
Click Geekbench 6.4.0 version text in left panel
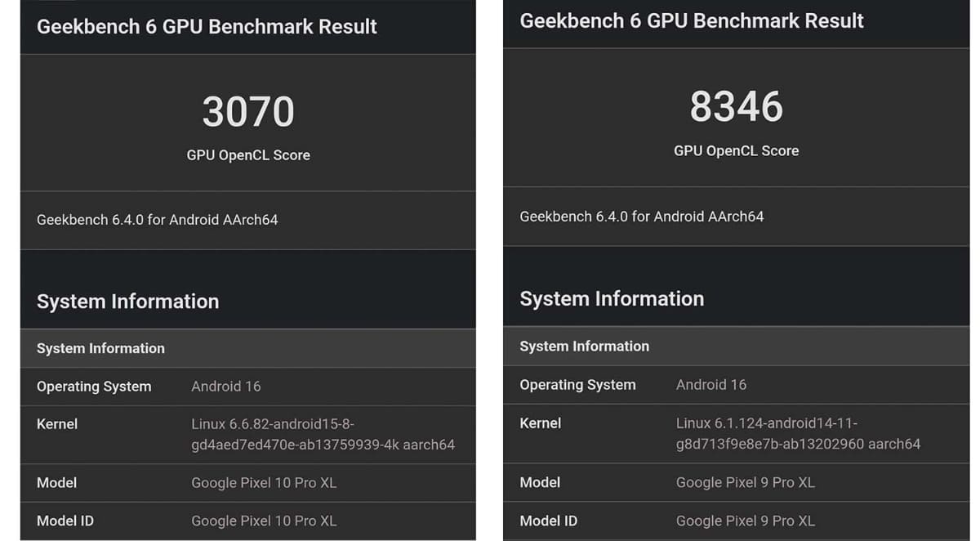tap(157, 220)
